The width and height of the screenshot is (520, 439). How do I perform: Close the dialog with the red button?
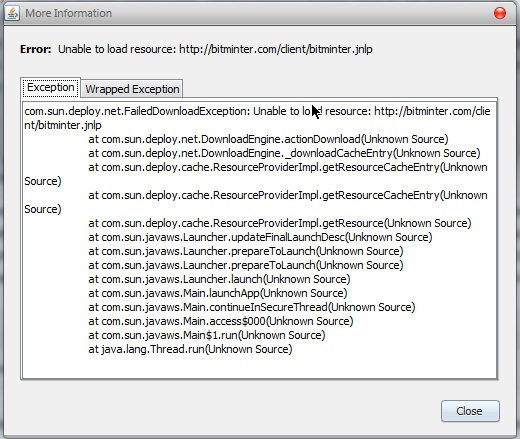point(500,13)
